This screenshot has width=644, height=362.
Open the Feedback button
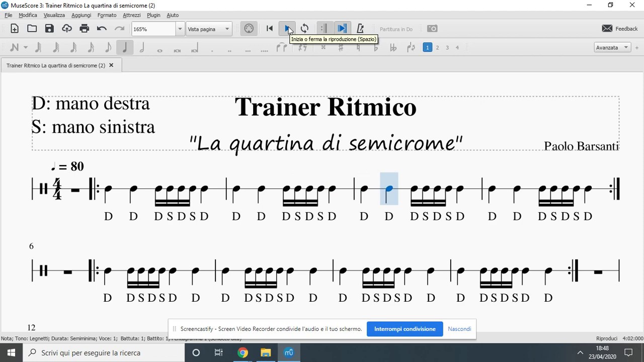click(x=620, y=29)
